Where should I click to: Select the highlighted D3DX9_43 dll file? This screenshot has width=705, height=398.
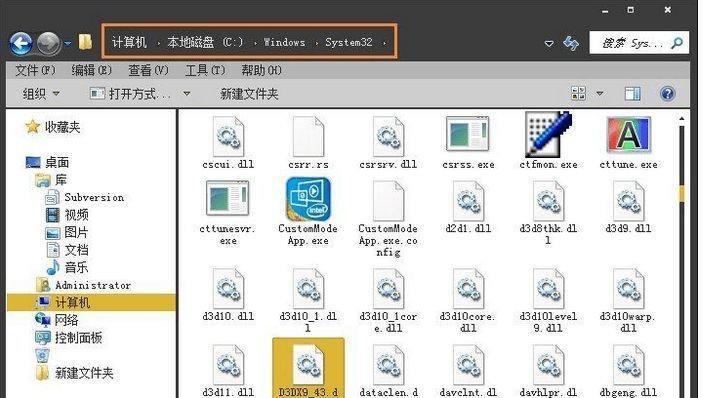tap(308, 368)
